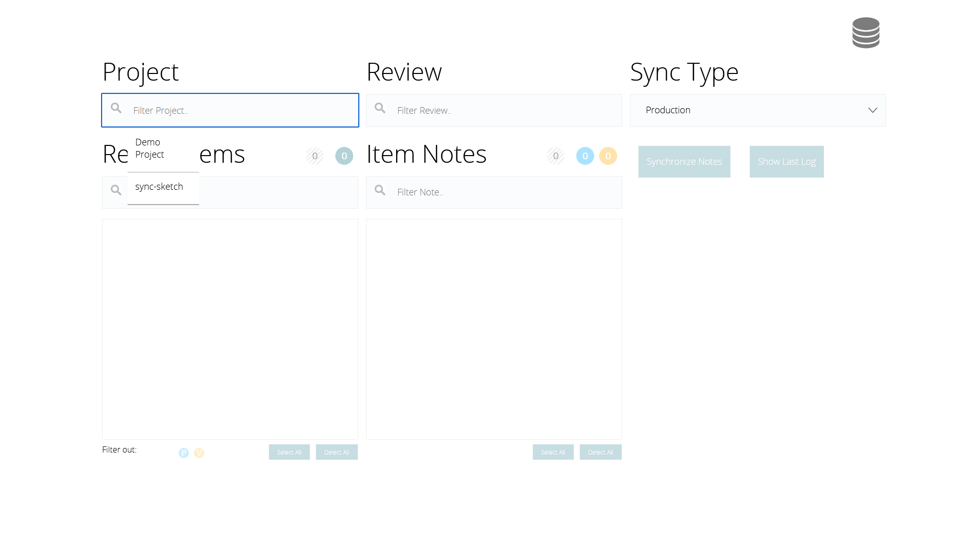Click the teal Review Items counter badge

coord(344,156)
